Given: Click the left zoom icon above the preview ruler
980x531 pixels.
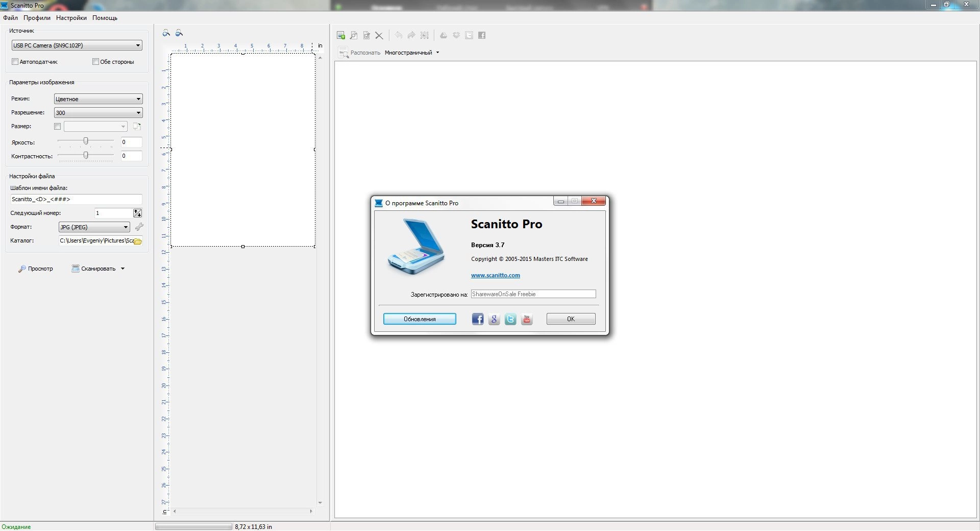Looking at the screenshot, I should pos(166,33).
